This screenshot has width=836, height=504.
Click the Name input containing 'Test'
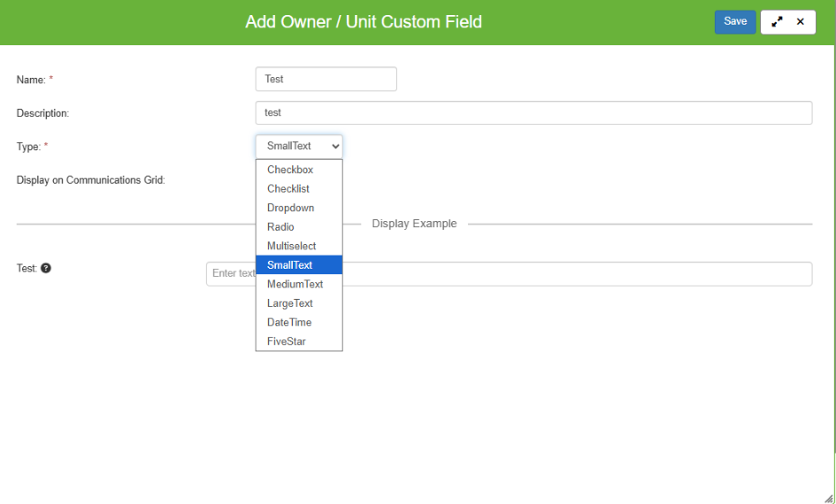(x=326, y=79)
